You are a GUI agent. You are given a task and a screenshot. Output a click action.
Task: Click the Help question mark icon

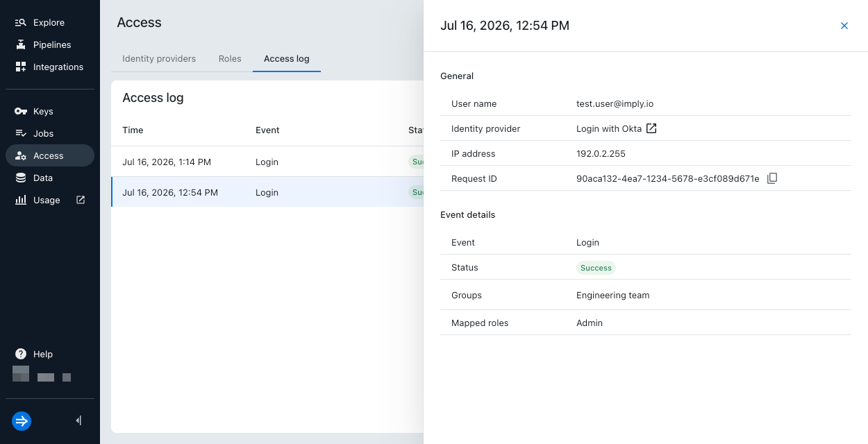coord(21,354)
